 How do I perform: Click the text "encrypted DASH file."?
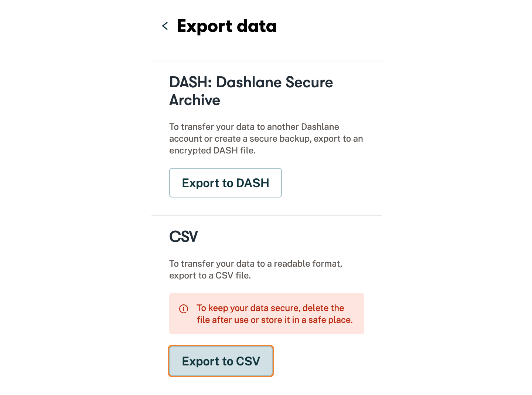tap(212, 151)
